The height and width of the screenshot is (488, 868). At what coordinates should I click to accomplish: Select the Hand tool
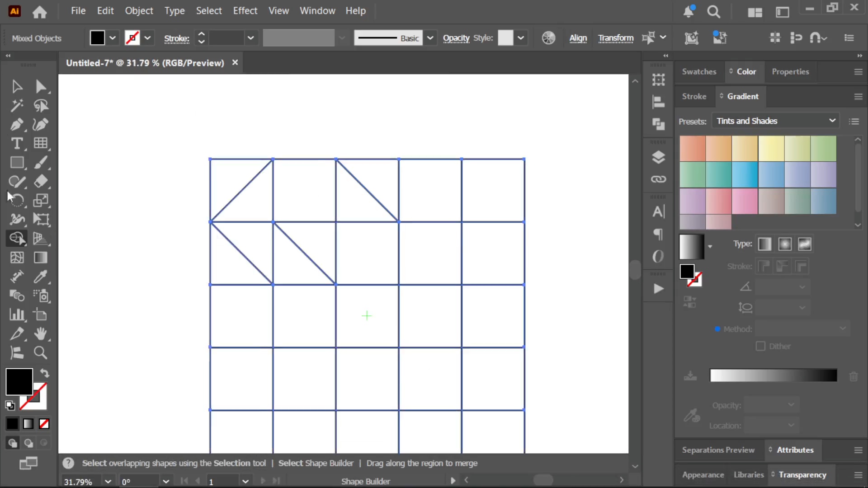pos(41,333)
